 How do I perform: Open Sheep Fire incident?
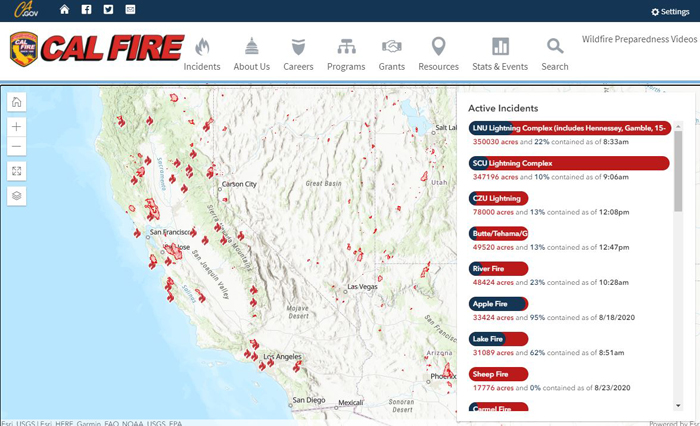click(498, 374)
